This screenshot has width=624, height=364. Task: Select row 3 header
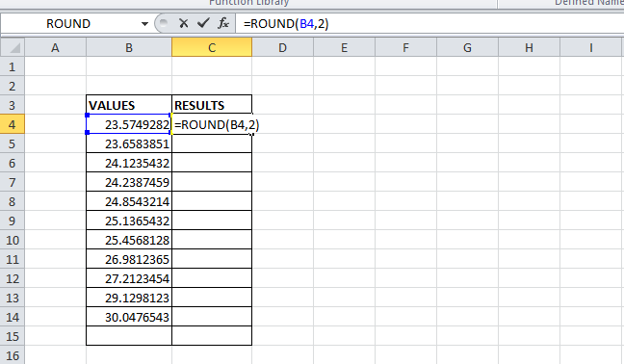(x=13, y=105)
